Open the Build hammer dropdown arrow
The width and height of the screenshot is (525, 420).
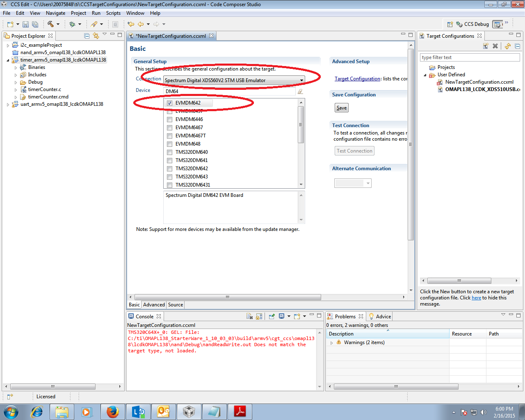(x=58, y=24)
